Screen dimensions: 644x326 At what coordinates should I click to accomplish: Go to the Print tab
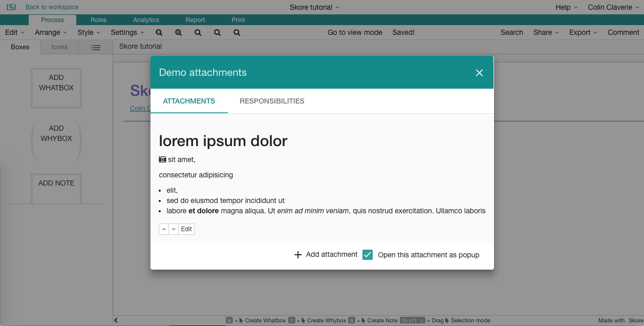click(x=238, y=20)
